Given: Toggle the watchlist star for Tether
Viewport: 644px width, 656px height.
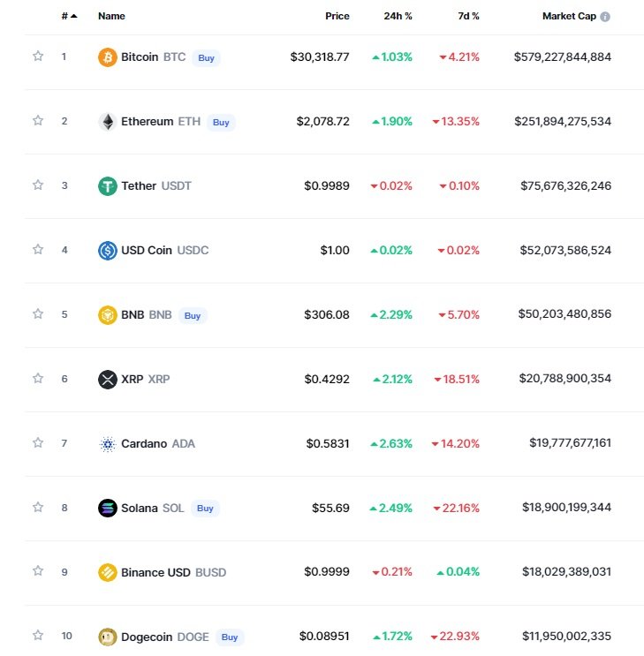Looking at the screenshot, I should 38,185.
